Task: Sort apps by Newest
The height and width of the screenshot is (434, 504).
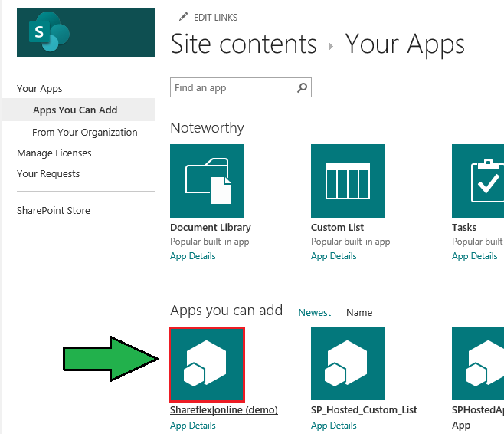Action: pos(314,313)
